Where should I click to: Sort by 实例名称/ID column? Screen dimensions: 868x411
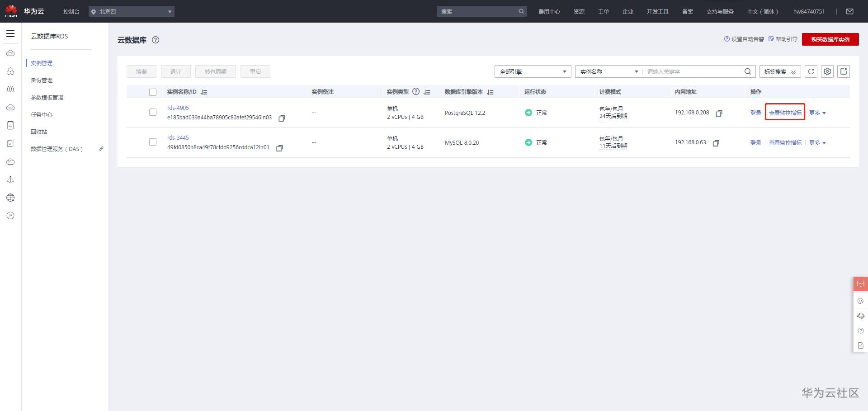(204, 92)
